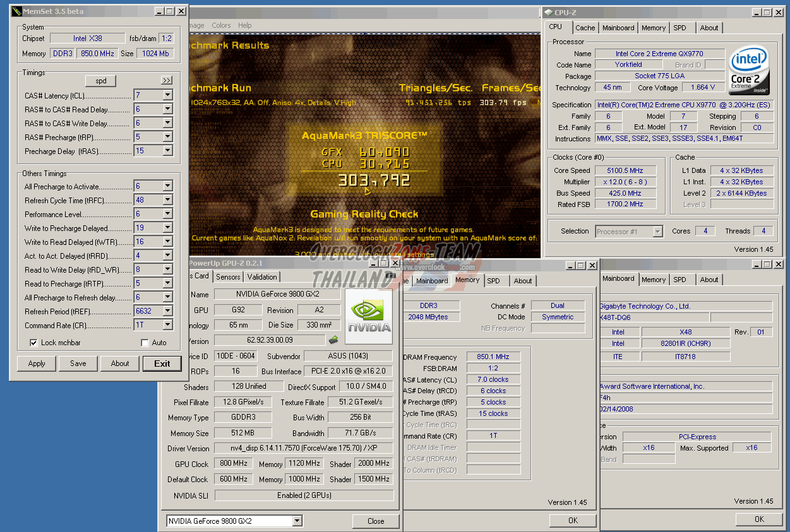The width and height of the screenshot is (790, 532).
Task: Click the Exit button in MemSet
Action: [x=162, y=364]
